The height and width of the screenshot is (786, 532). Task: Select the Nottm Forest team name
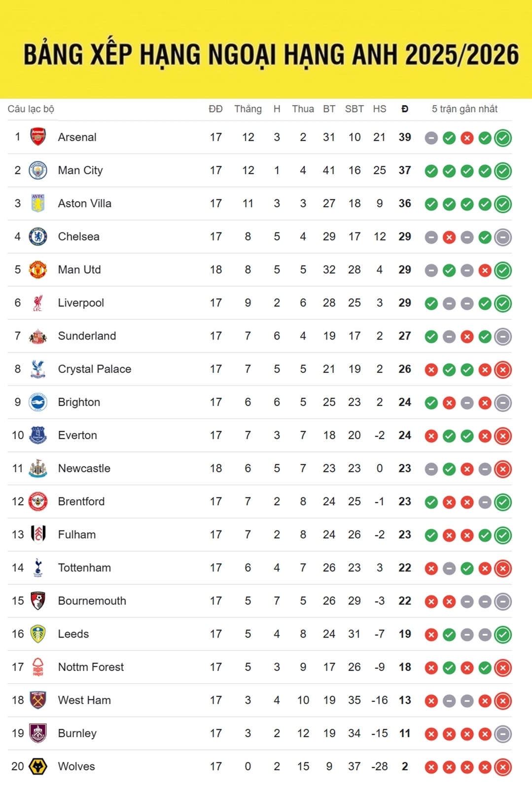(x=91, y=667)
